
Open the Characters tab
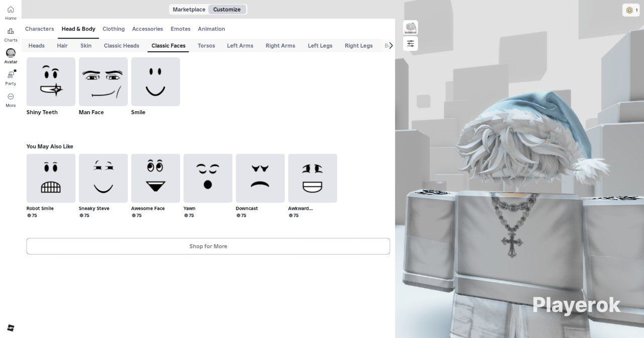coord(39,29)
